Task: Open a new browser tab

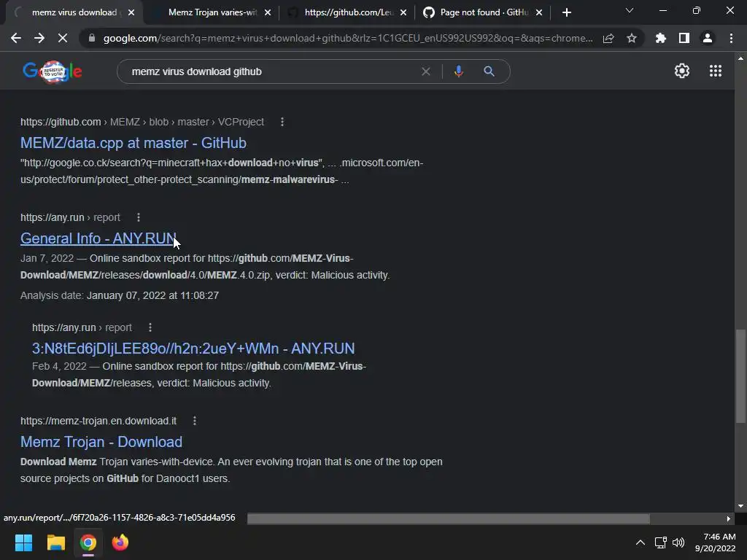Action: coord(566,12)
